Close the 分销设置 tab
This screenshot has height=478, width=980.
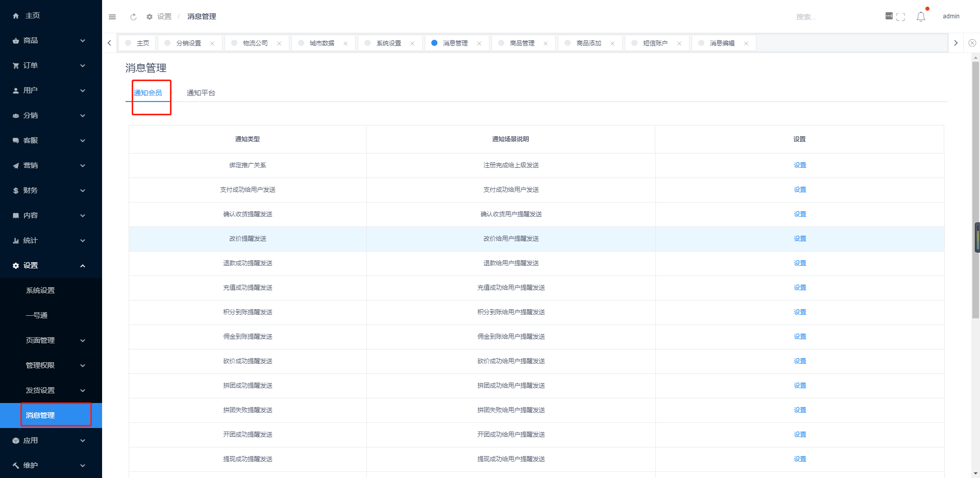212,43
